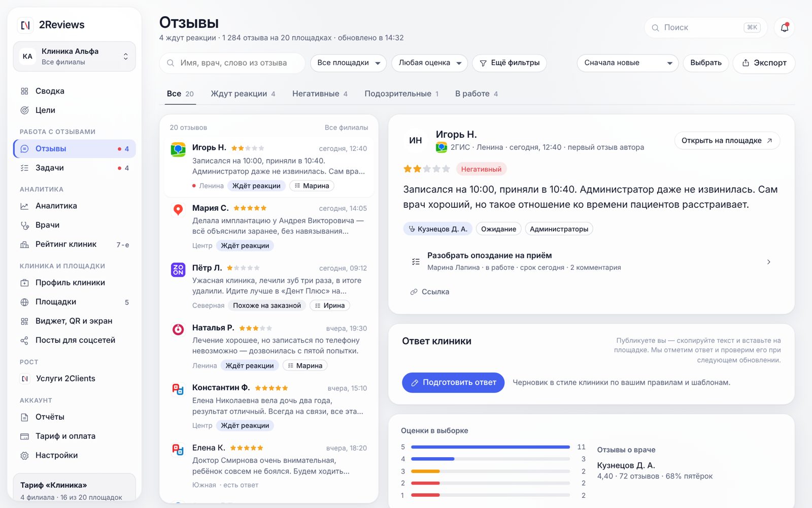
Task: Open Рейтинг клиник icon in sidebar
Action: [24, 244]
